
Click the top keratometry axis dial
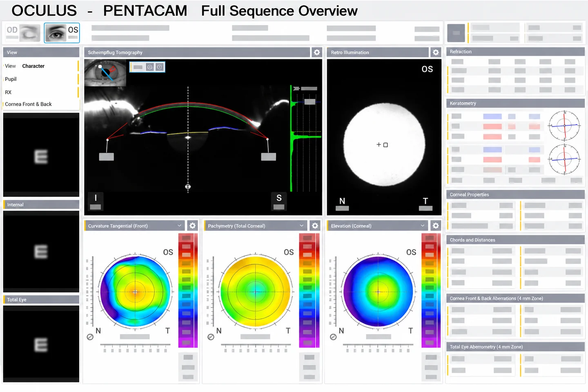pyautogui.click(x=564, y=126)
